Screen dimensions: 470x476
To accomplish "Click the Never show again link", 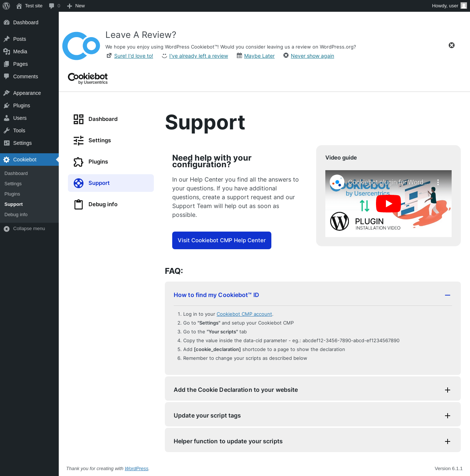I will click(312, 56).
